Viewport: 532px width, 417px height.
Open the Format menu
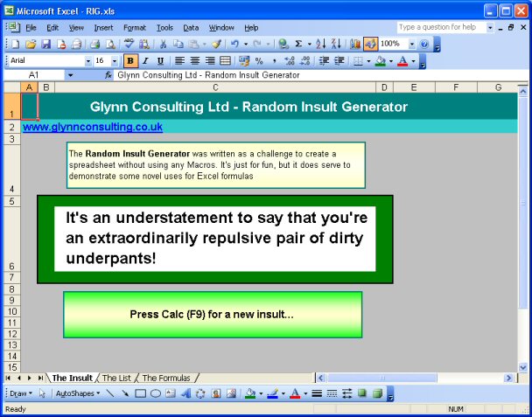(x=135, y=28)
